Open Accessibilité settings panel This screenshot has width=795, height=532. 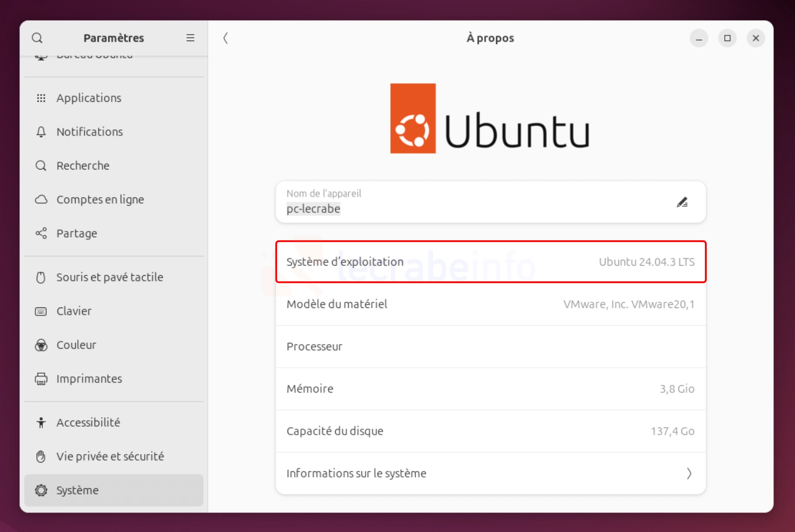coord(114,422)
